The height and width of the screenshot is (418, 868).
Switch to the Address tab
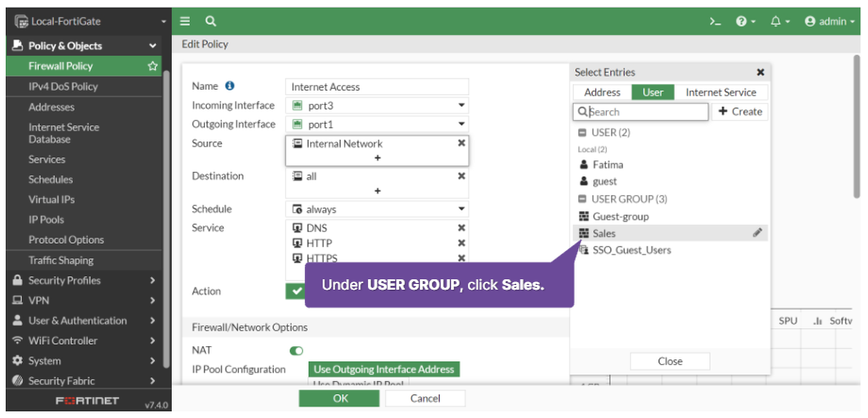coord(602,92)
